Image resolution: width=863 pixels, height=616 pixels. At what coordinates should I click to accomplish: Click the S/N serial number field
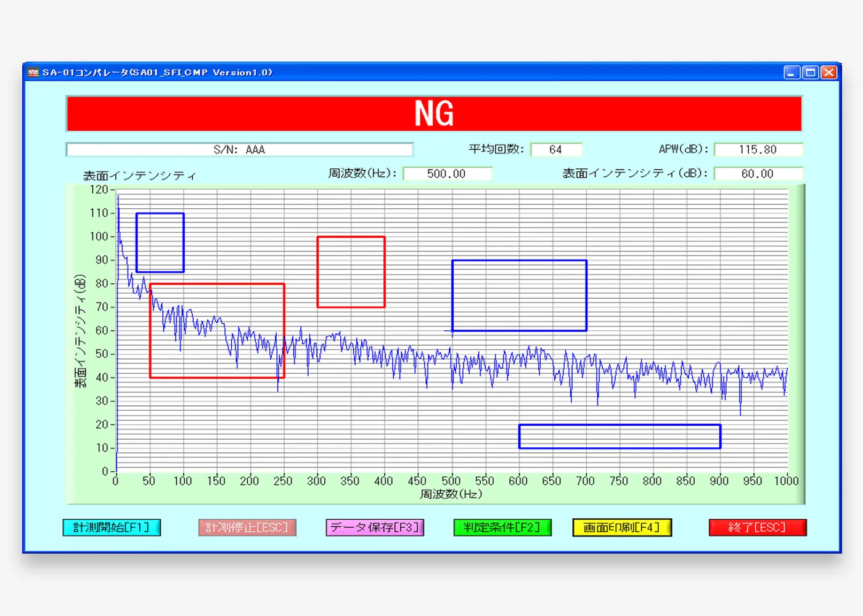tap(240, 150)
